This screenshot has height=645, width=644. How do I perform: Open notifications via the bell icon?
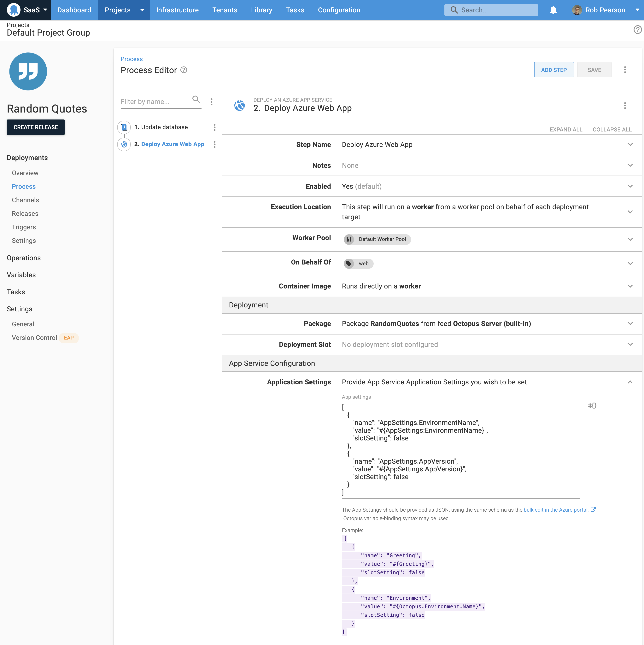pyautogui.click(x=553, y=10)
